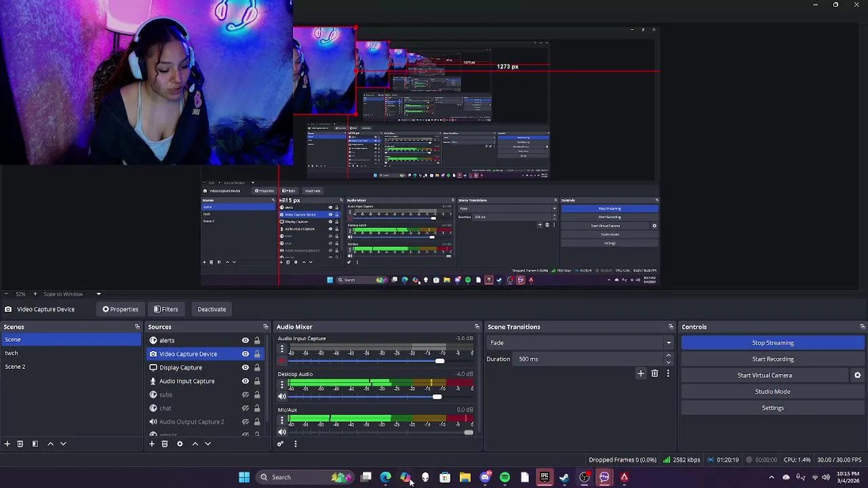Mute Mic/Aux in mixer
This screenshot has width=868, height=488.
pos(282,432)
